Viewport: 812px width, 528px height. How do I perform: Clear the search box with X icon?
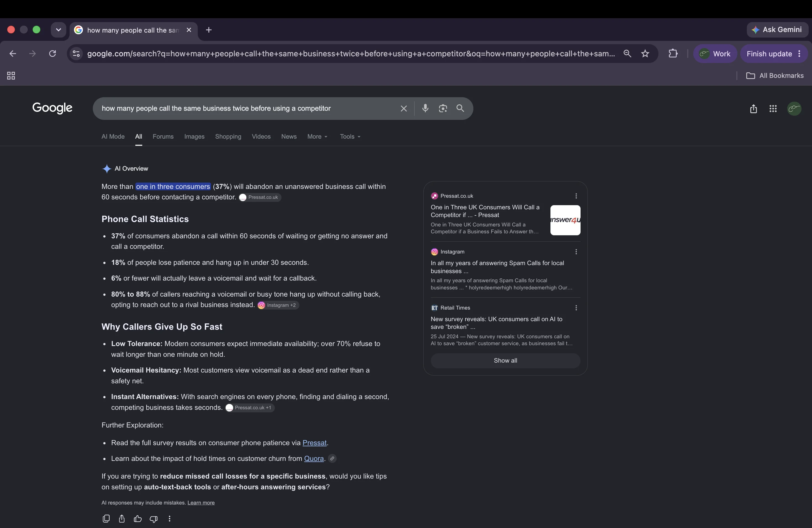coord(404,109)
